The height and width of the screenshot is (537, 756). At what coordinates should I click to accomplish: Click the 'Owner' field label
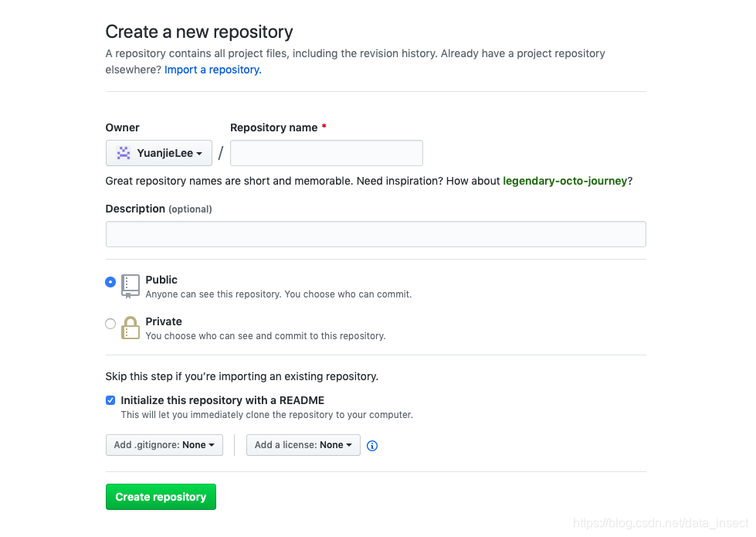123,127
